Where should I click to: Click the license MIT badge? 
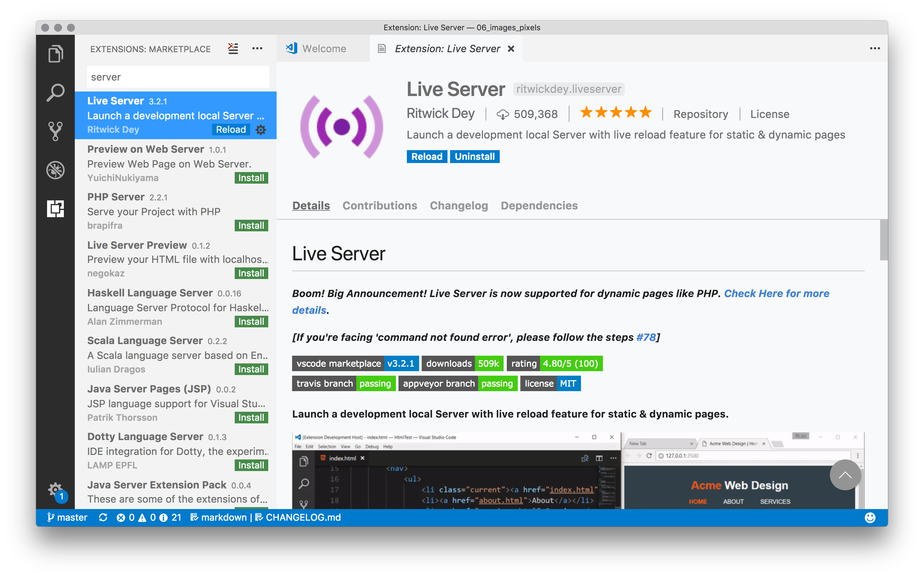click(550, 383)
